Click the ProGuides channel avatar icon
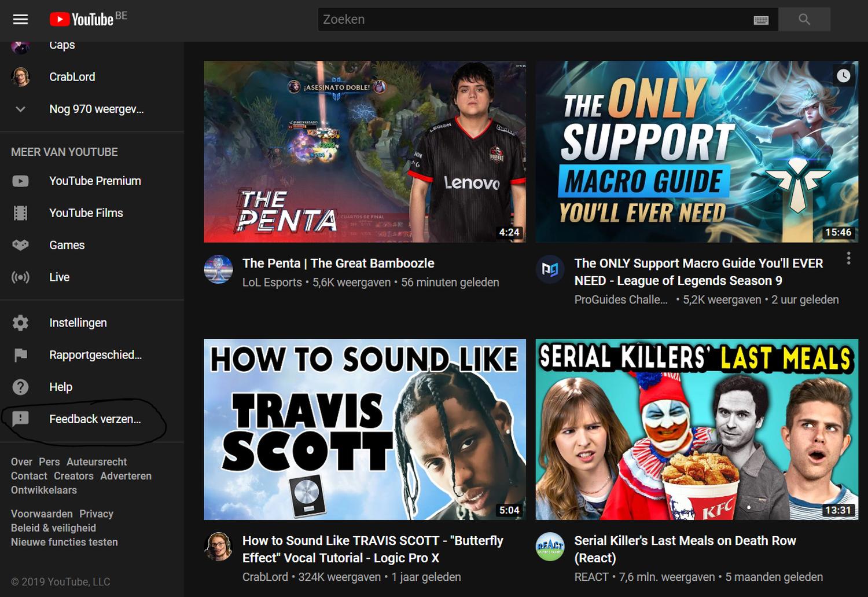868x597 pixels. coord(550,269)
